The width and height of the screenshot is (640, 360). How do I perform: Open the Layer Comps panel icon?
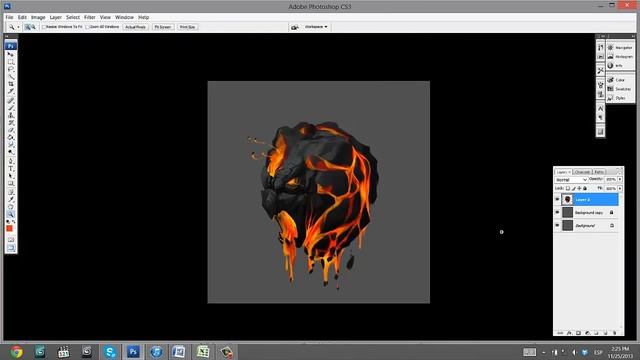point(600,131)
